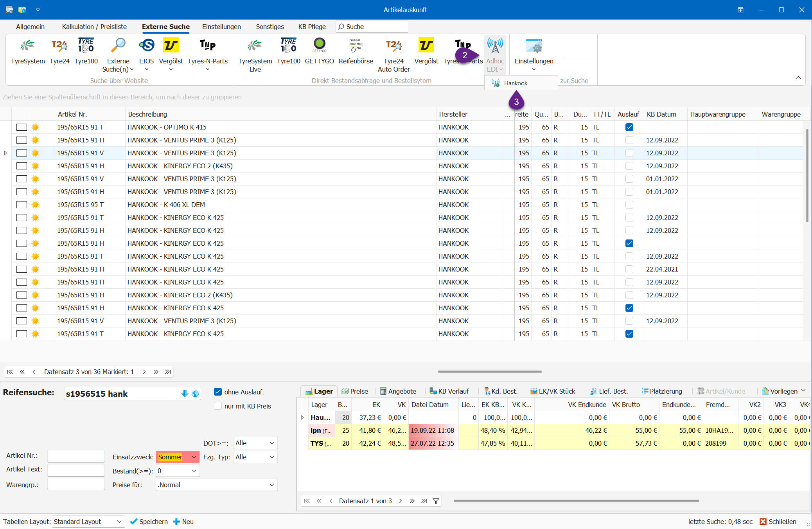Open Angebote tab
The image size is (812, 529).
point(398,391)
